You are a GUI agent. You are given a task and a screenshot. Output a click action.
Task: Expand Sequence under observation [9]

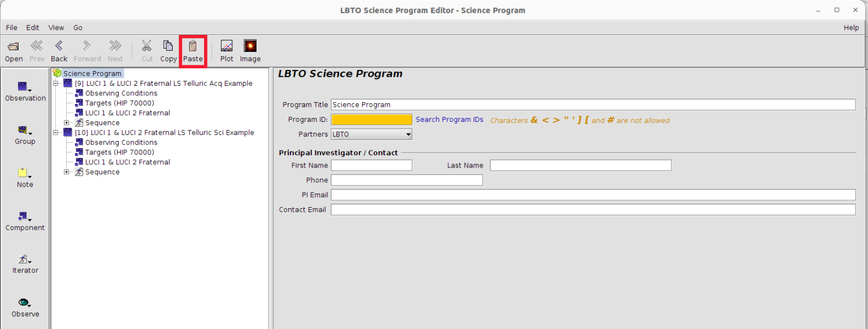point(67,123)
